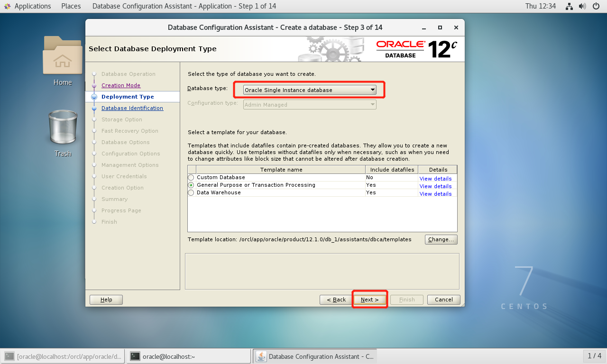Select General Purpose or Transaction Processing radio
This screenshot has width=607, height=364.
click(x=191, y=185)
